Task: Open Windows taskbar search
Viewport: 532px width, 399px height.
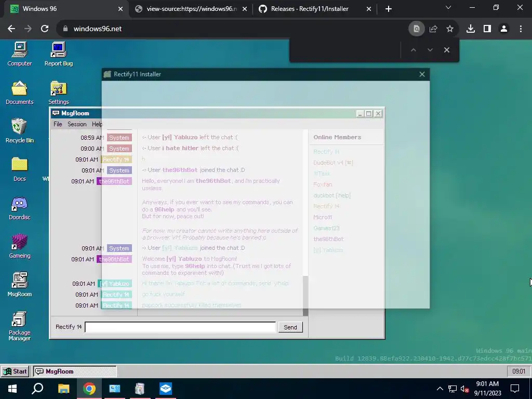Action: click(37, 389)
